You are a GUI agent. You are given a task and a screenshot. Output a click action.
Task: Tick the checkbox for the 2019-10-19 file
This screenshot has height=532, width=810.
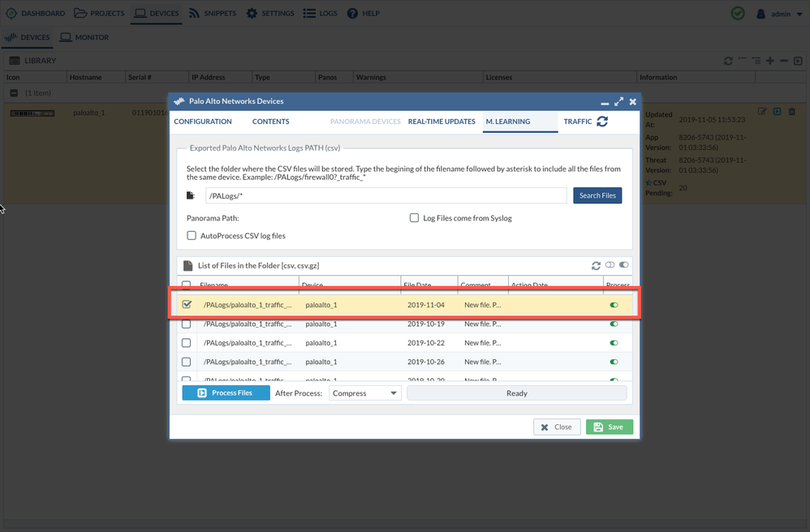coord(187,324)
